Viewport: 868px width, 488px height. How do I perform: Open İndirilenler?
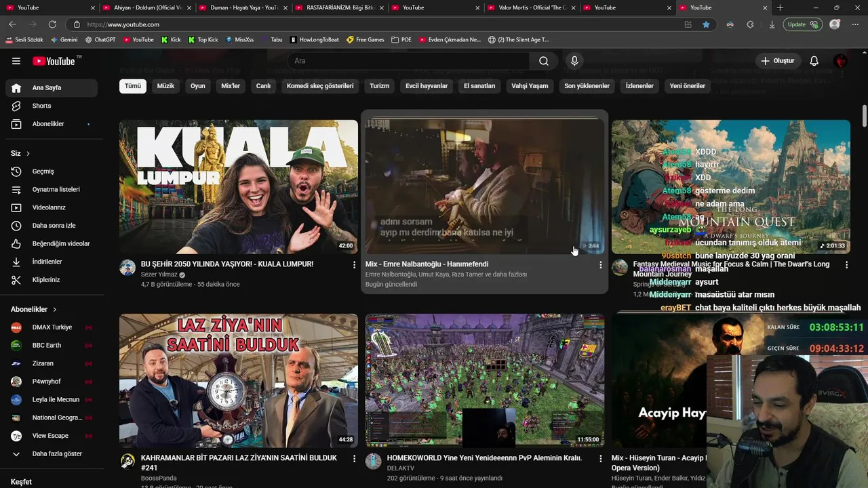[x=52, y=262]
